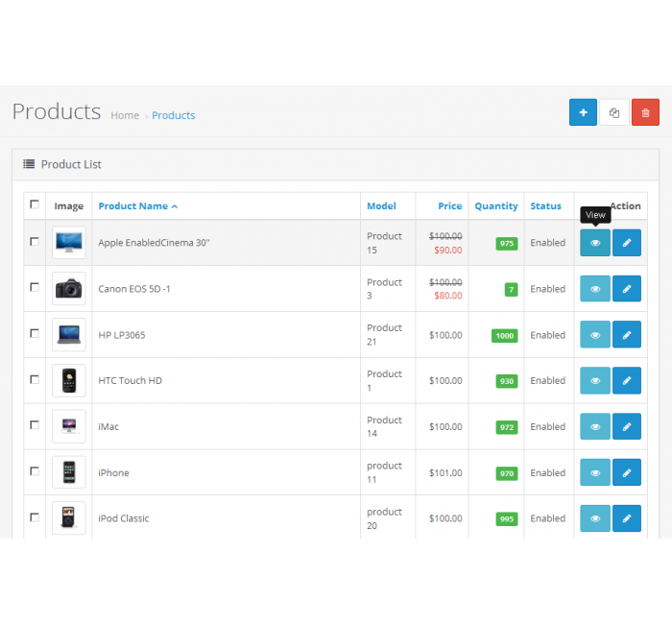Sort the table by Price
The width and height of the screenshot is (672, 624).
click(449, 206)
